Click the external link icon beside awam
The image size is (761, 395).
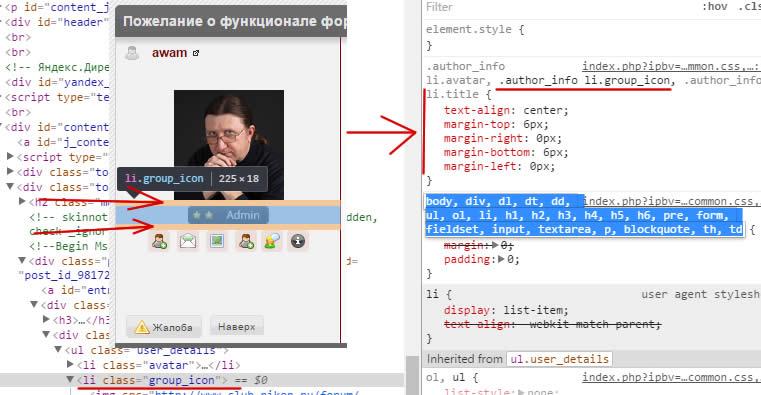click(x=196, y=53)
